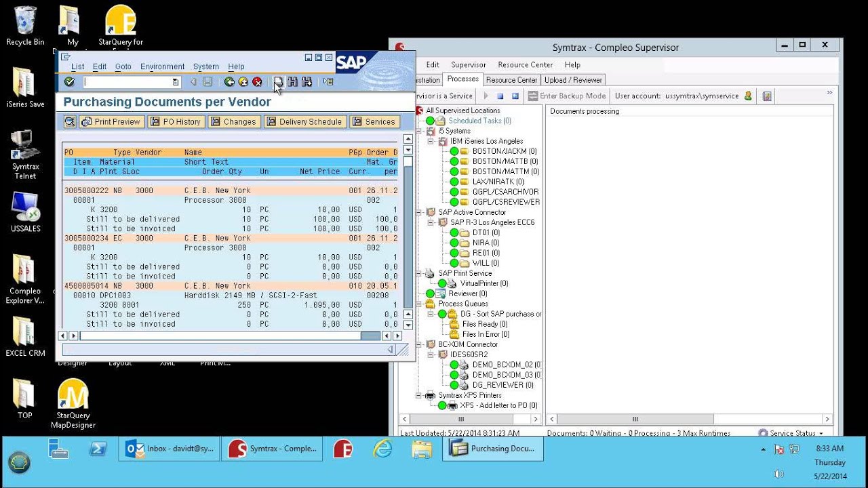Click the Start button on the taskbar

point(20,462)
